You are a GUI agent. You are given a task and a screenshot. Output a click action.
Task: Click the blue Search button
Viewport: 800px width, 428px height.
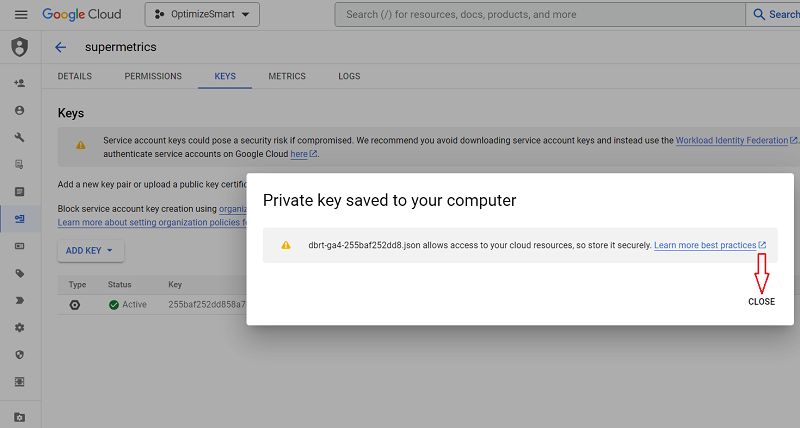coord(773,14)
